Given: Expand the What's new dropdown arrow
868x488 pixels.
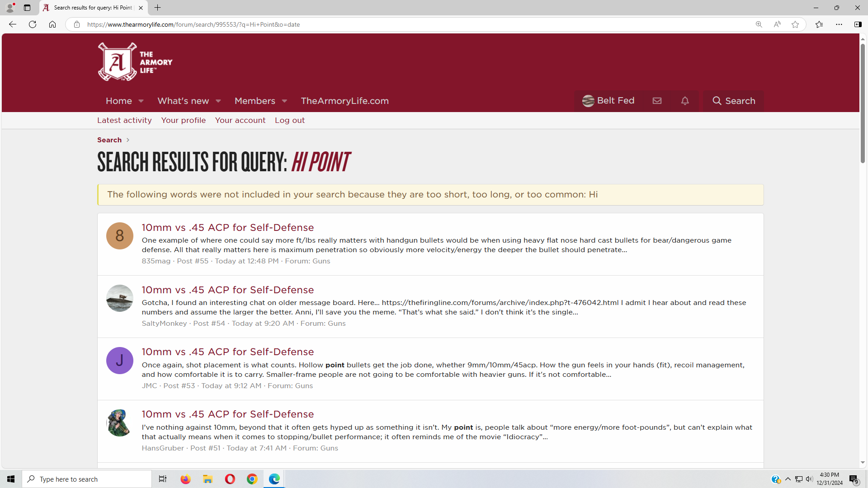Looking at the screenshot, I should pyautogui.click(x=218, y=101).
